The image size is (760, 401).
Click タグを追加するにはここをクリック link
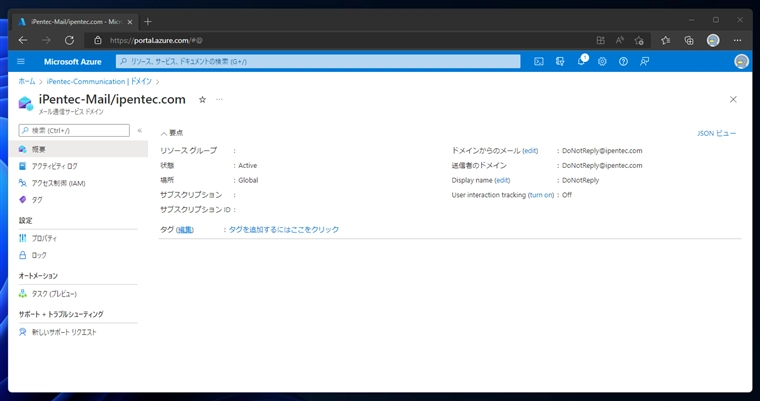pyautogui.click(x=284, y=229)
